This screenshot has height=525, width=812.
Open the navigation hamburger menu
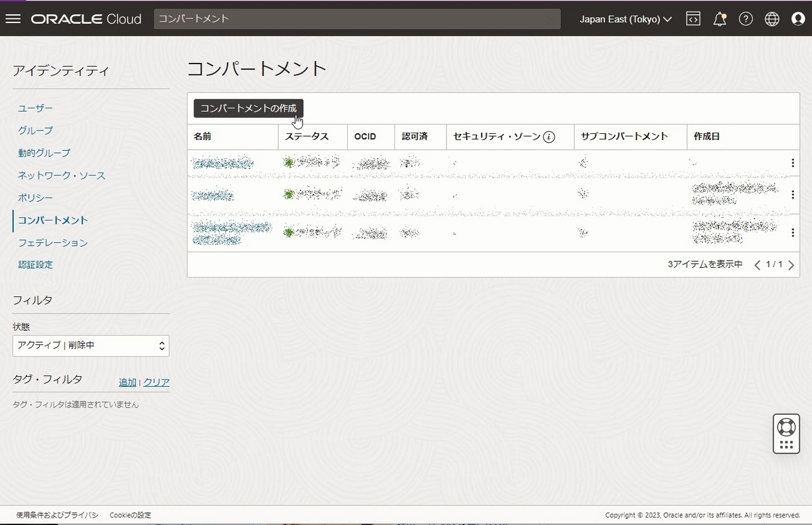pyautogui.click(x=13, y=18)
